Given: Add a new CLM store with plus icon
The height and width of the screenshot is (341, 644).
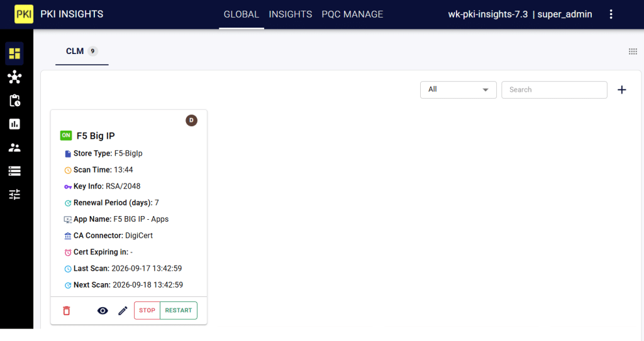Looking at the screenshot, I should click(622, 90).
